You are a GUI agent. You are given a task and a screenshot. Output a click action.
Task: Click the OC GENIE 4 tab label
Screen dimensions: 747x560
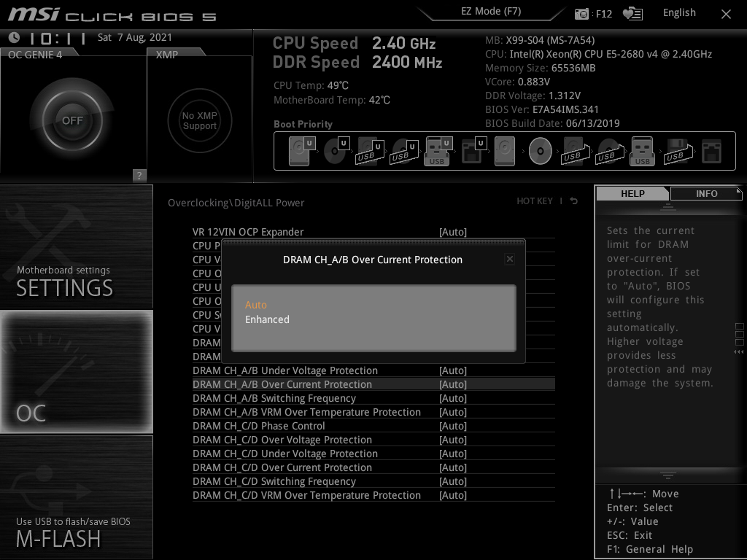(x=35, y=54)
